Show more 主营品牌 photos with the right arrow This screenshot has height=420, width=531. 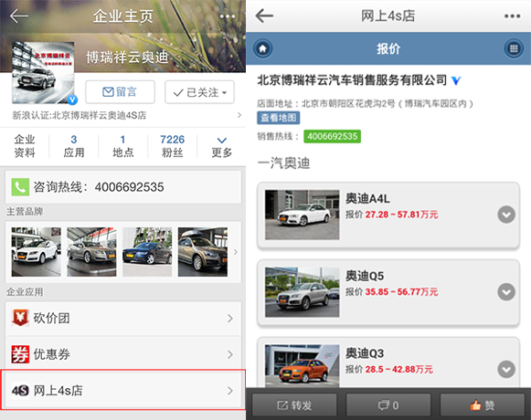pyautogui.click(x=236, y=252)
